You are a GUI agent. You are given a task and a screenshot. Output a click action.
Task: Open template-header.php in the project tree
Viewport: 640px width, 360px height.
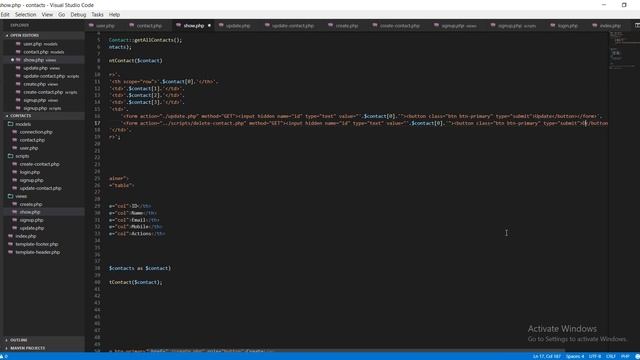(38, 252)
